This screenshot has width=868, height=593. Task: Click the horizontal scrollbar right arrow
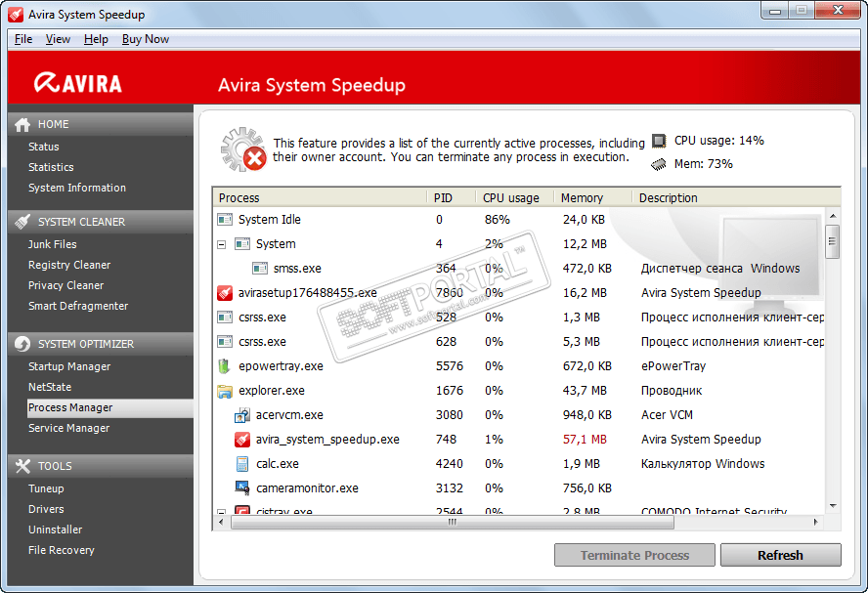(x=816, y=523)
